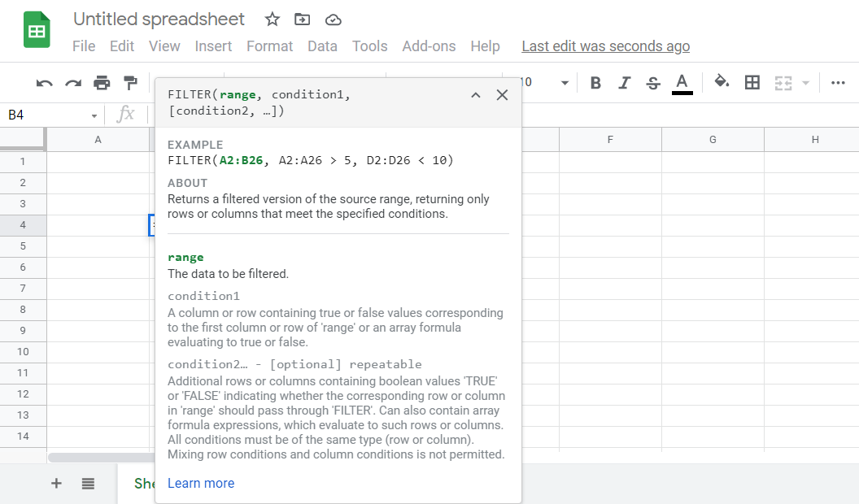
Task: Select the paint format roller
Action: (130, 83)
